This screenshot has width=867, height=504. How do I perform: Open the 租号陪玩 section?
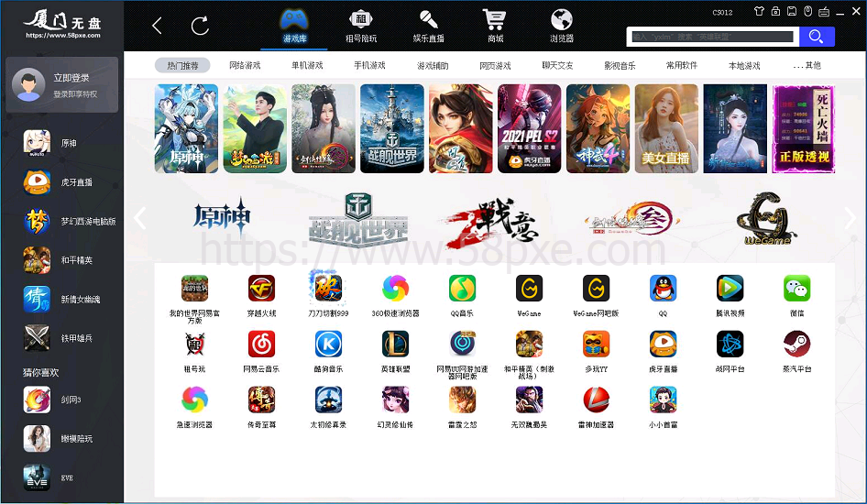[361, 26]
